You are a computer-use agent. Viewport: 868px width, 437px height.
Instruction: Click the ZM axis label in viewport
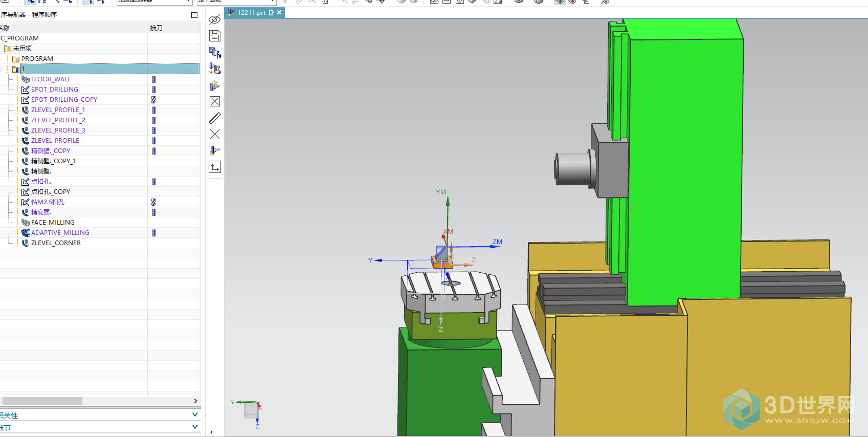[497, 242]
